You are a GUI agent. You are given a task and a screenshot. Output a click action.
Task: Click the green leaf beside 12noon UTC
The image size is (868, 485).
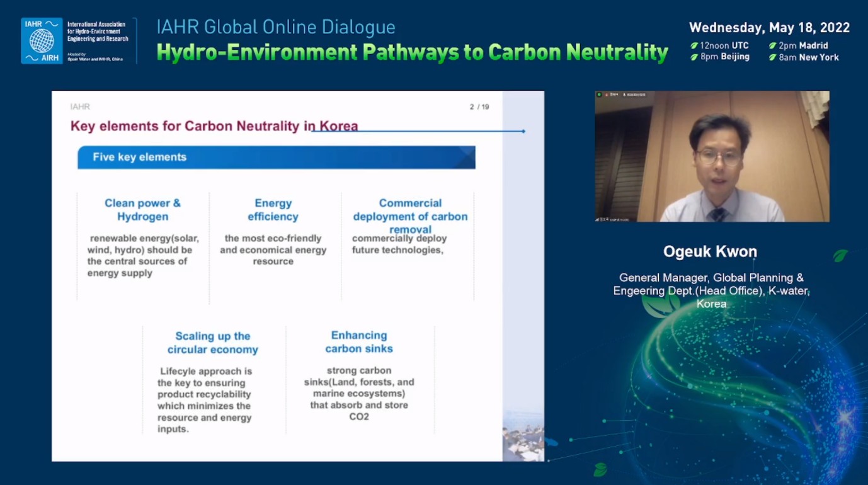point(694,46)
